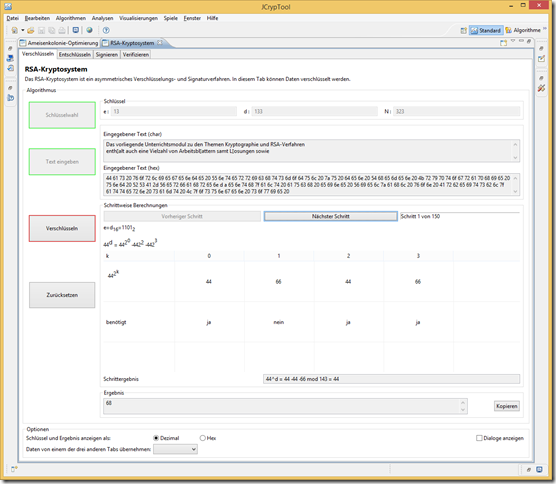
Task: Close the RSA-Kryptosystem editor tab
Action: pos(160,43)
